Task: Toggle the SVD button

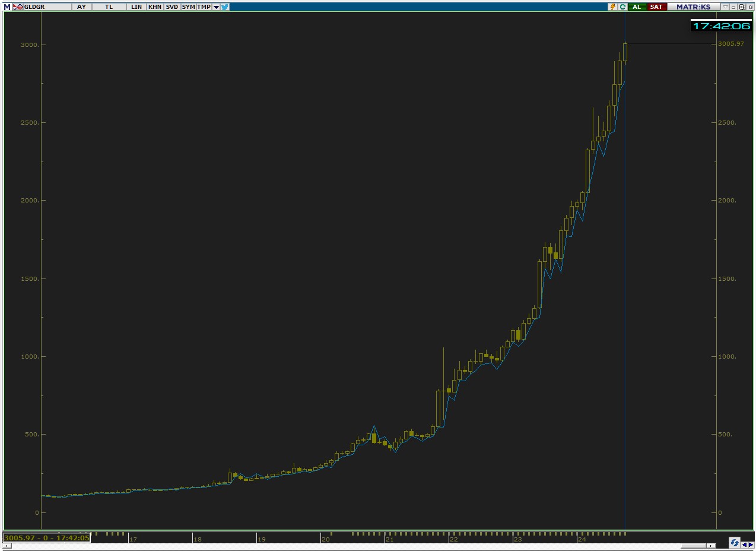Action: (x=171, y=7)
